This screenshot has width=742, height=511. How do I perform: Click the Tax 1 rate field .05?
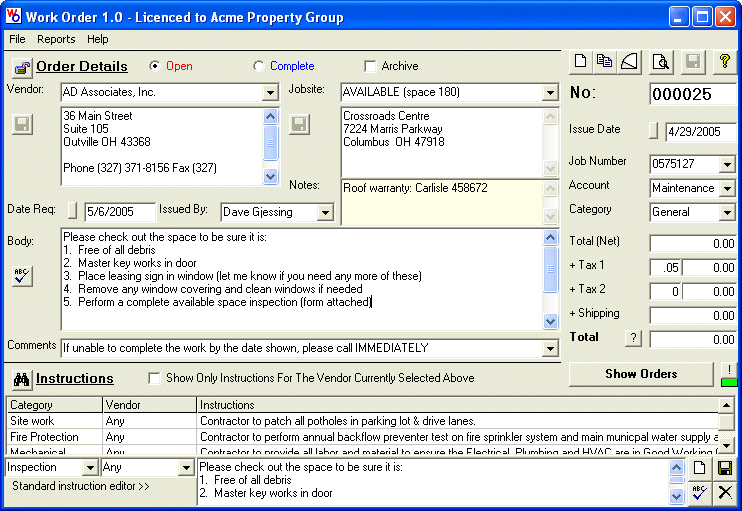(665, 267)
